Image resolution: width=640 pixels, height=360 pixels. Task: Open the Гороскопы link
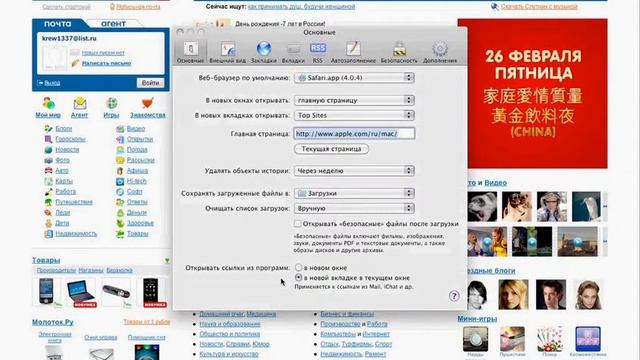[71, 139]
